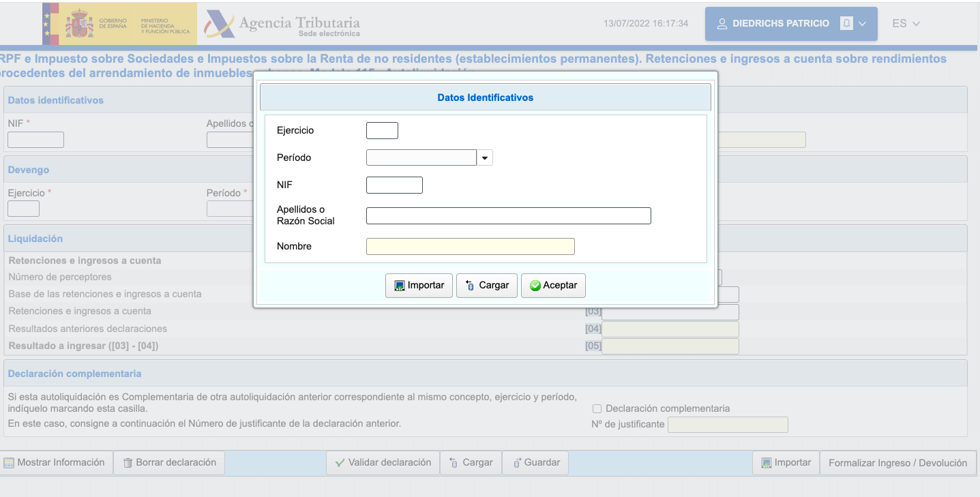Click Formalizar Ingreso / Devolución button

pyautogui.click(x=897, y=463)
